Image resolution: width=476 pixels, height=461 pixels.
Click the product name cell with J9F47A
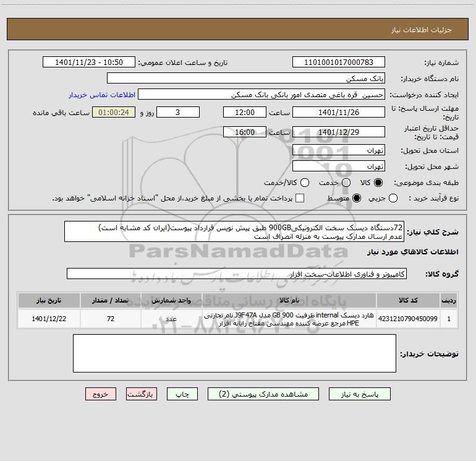coord(289,319)
